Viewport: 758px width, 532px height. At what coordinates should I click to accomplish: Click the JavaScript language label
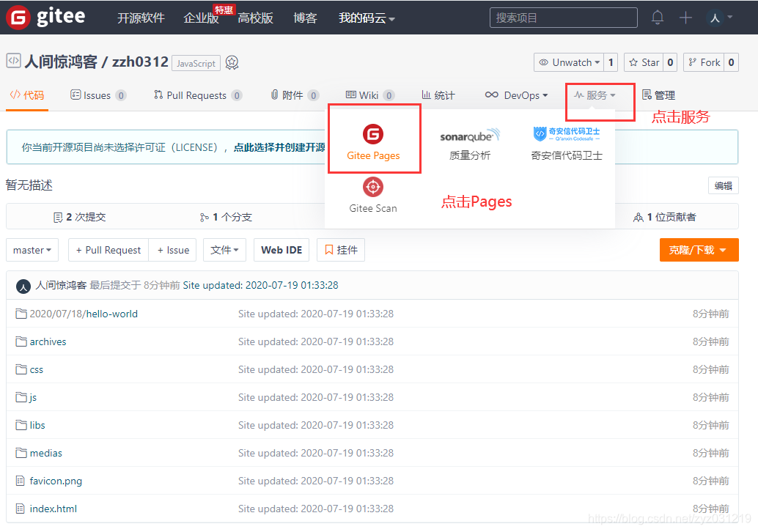tap(196, 63)
